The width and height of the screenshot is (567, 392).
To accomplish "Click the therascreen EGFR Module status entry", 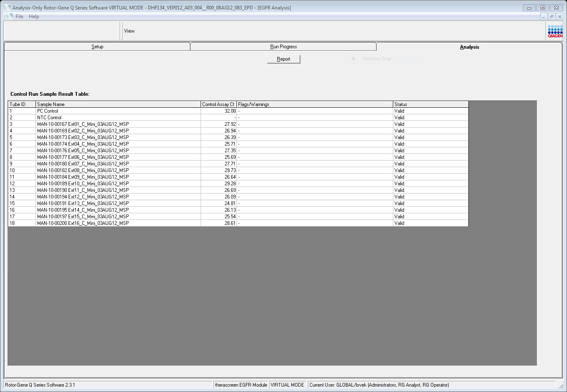I will coord(241,385).
